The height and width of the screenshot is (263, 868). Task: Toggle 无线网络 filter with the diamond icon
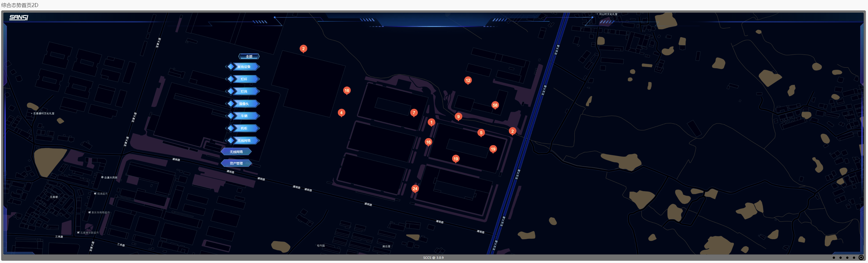[243, 140]
